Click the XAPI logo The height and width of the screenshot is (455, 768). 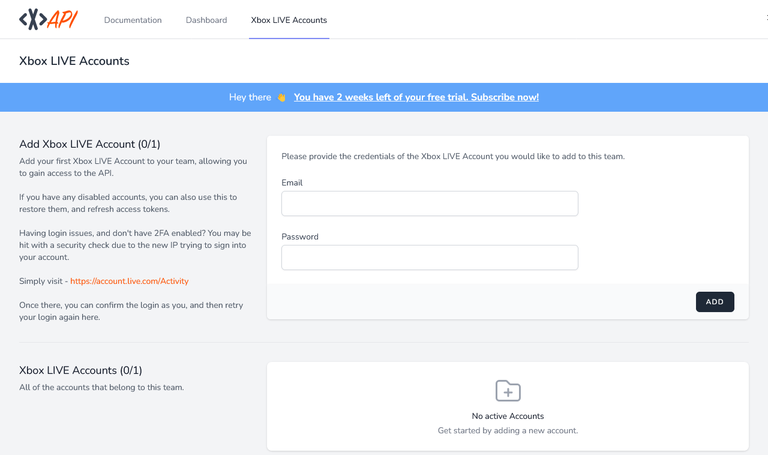[x=49, y=19]
